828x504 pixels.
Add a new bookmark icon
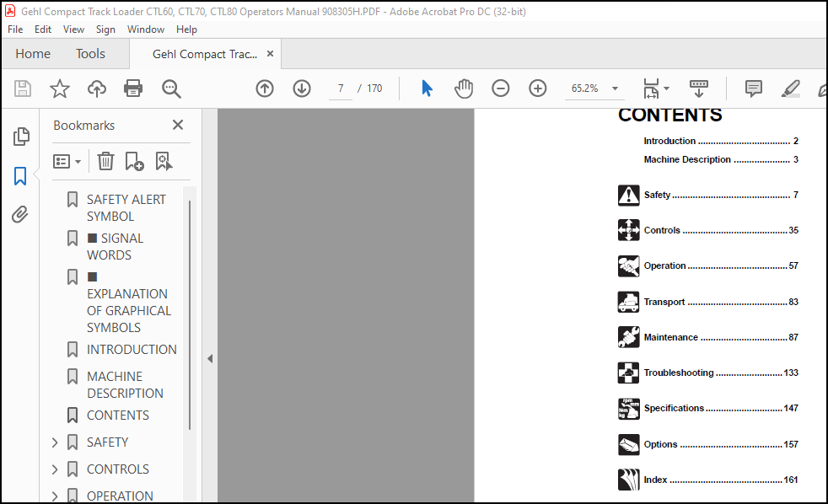coord(134,162)
